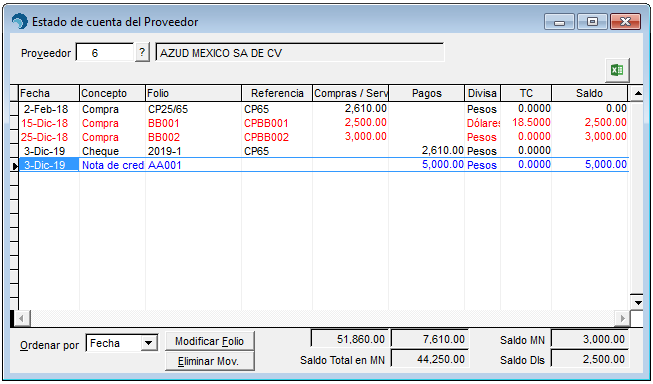Click the Nota de cred concept cell
This screenshot has height=384, width=653.
[x=112, y=165]
